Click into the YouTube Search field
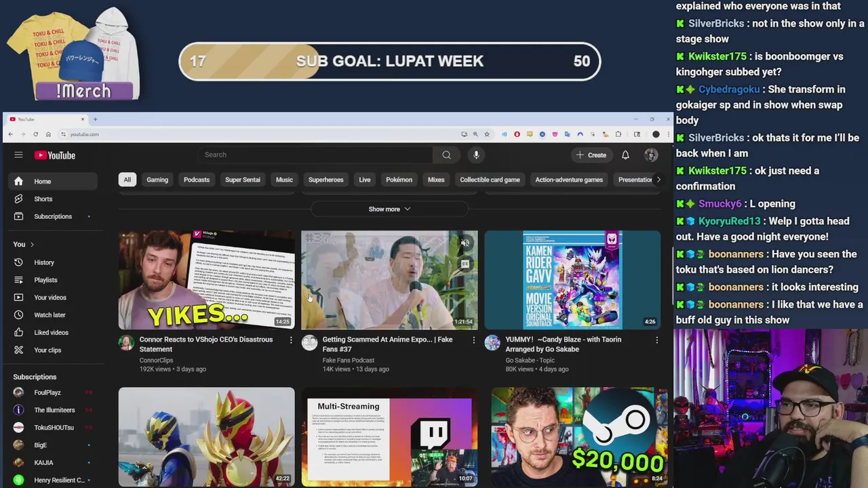 [x=315, y=155]
